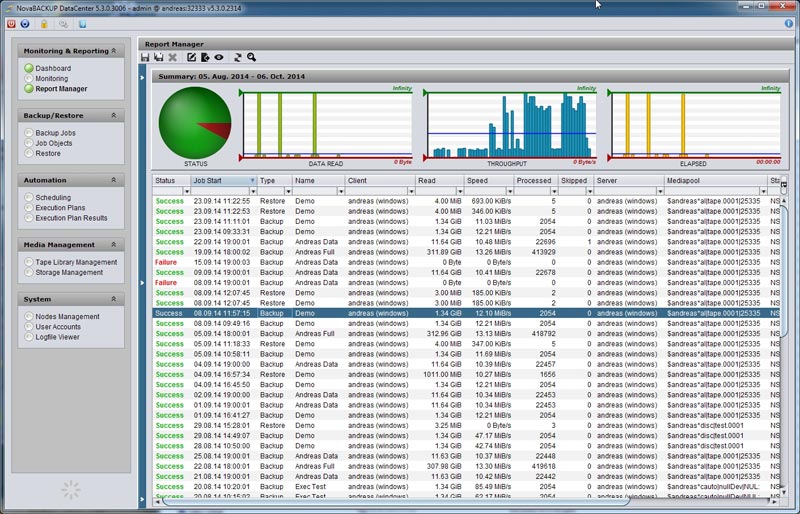Select Job Objects in the sidebar
The image size is (800, 514).
coord(48,143)
